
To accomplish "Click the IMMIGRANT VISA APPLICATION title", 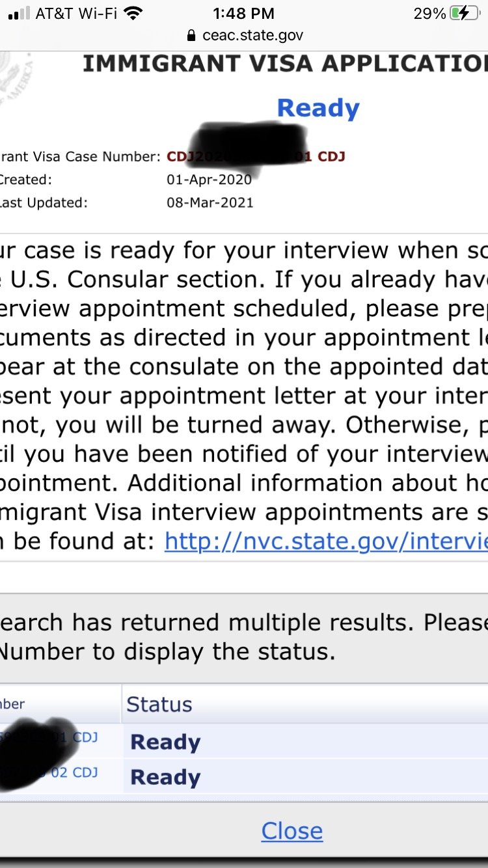I will (x=285, y=63).
